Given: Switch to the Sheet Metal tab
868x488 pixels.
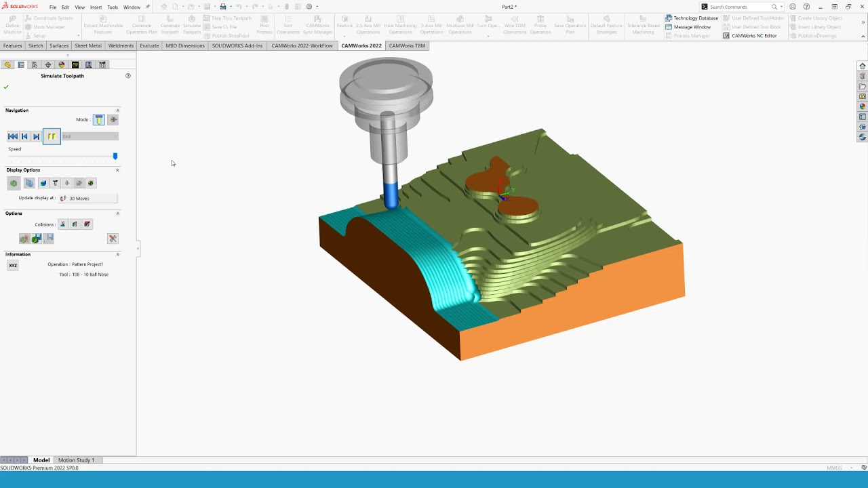Looking at the screenshot, I should click(x=88, y=45).
